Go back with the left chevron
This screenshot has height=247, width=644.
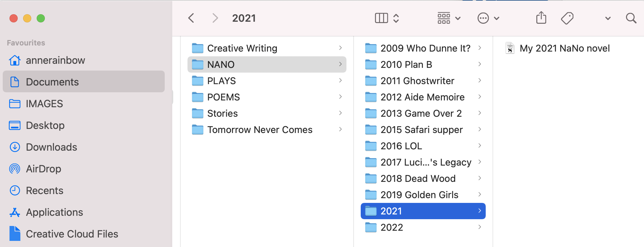(191, 18)
